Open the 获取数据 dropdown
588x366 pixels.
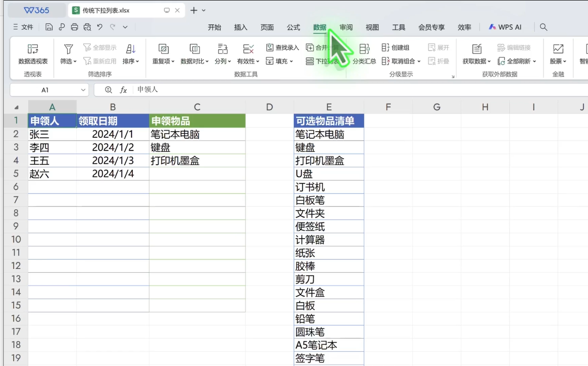(489, 62)
